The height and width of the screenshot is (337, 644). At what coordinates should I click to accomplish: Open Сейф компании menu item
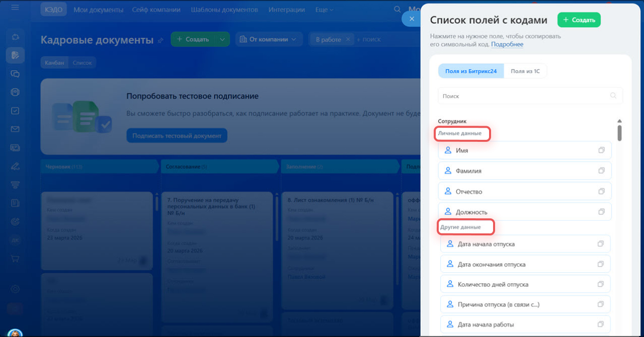point(156,10)
